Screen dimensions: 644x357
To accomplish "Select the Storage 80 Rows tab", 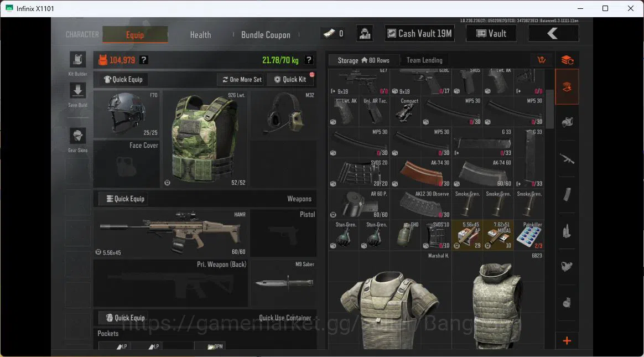I will 363,60.
